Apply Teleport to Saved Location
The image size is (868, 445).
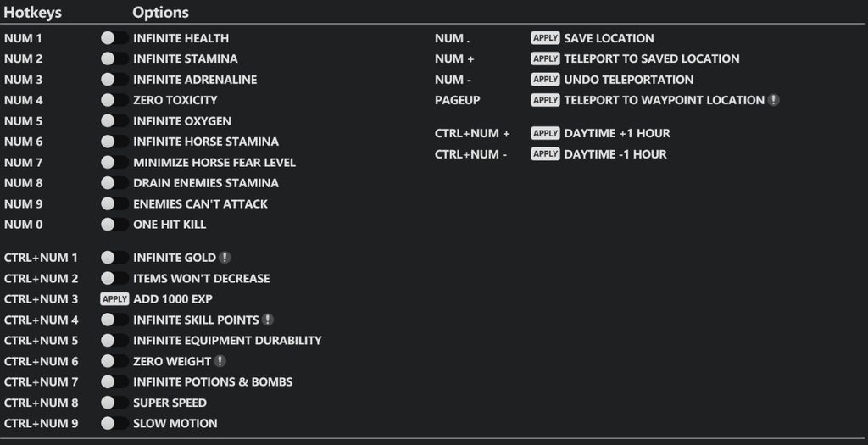coord(545,58)
